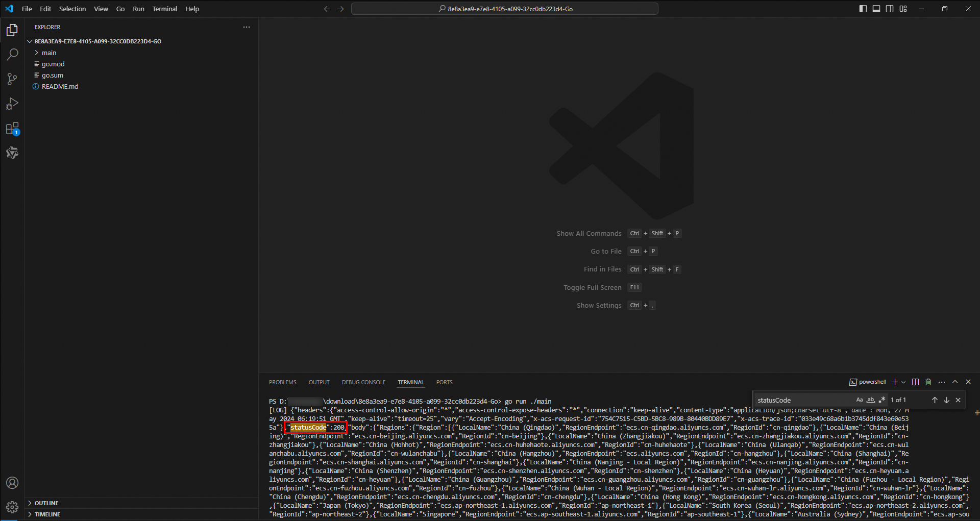Expand the Outline section
980x521 pixels.
pos(46,503)
